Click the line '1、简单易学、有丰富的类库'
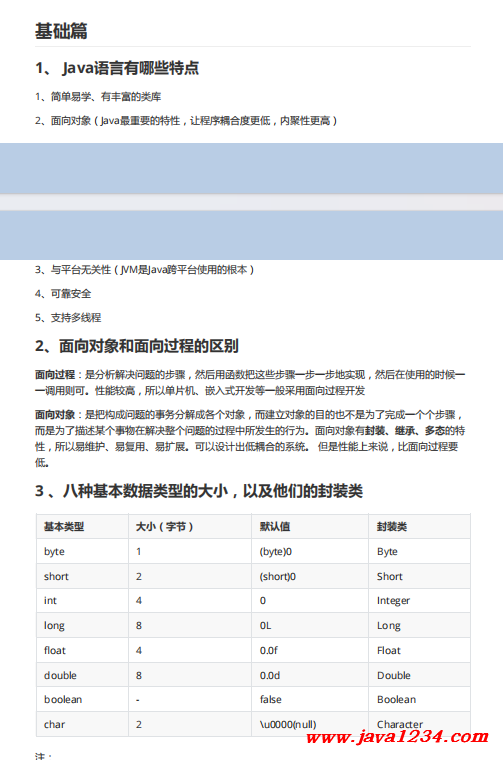Image resolution: width=503 pixels, height=760 pixels. click(x=98, y=97)
